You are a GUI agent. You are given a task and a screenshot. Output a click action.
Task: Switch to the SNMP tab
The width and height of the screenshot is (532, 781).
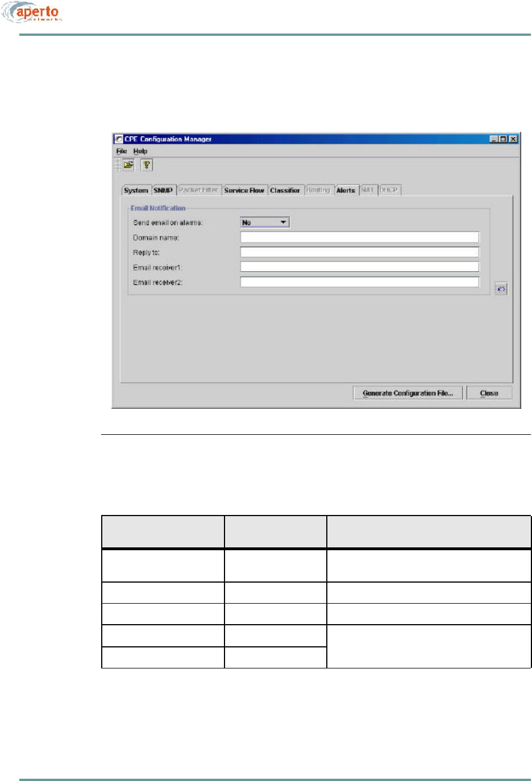click(x=163, y=190)
